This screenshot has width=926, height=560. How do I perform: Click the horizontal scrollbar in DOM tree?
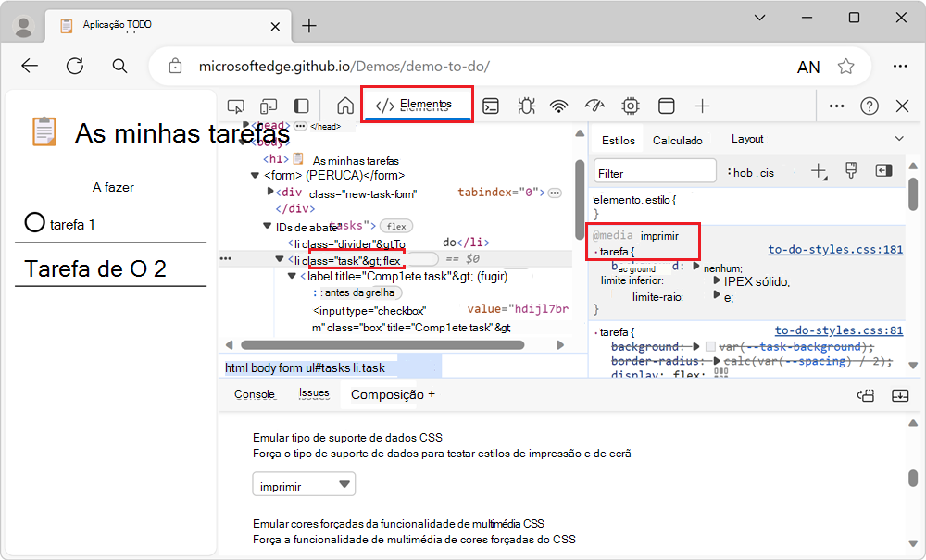(x=382, y=345)
